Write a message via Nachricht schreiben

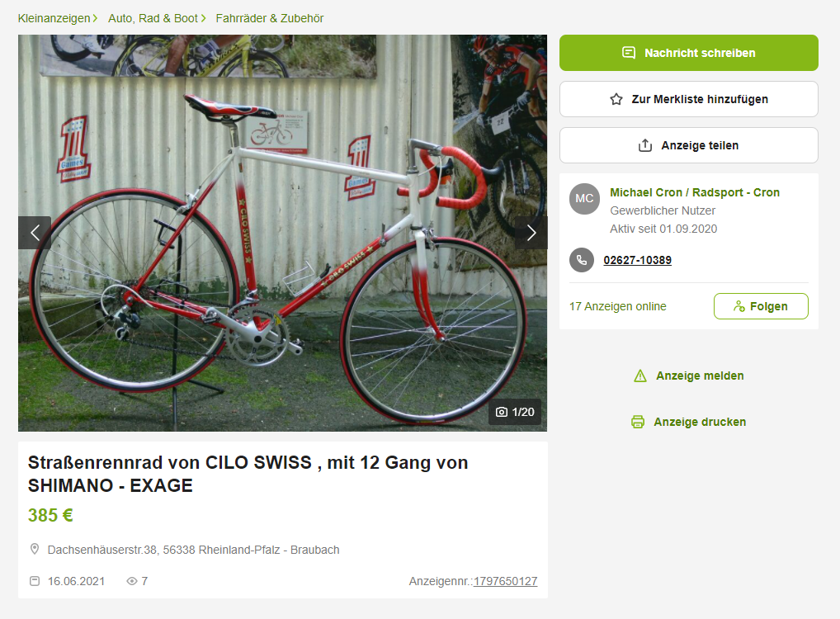(x=689, y=53)
